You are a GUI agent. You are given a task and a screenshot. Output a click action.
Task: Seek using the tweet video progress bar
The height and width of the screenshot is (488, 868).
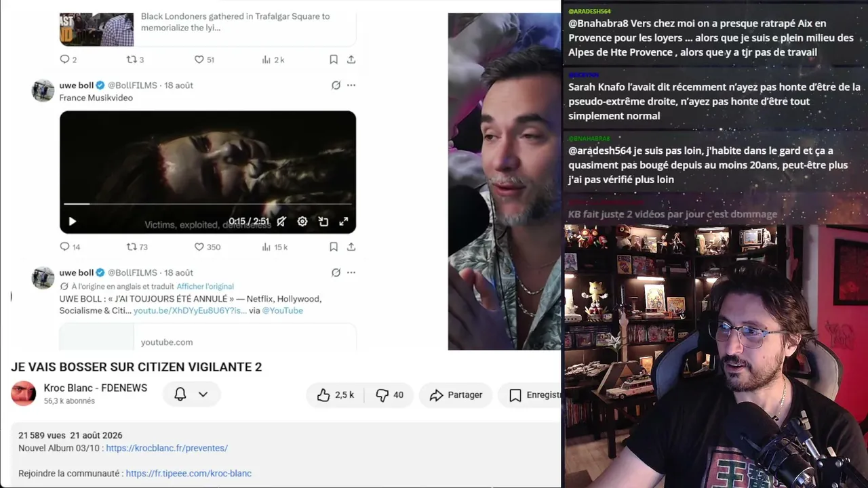click(x=208, y=203)
